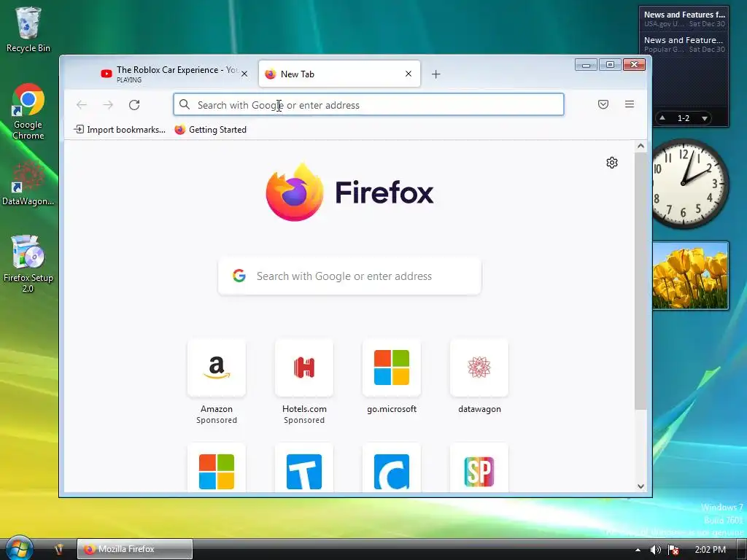This screenshot has height=560, width=747.
Task: Open the Action Center flag tray icon
Action: [x=673, y=550]
